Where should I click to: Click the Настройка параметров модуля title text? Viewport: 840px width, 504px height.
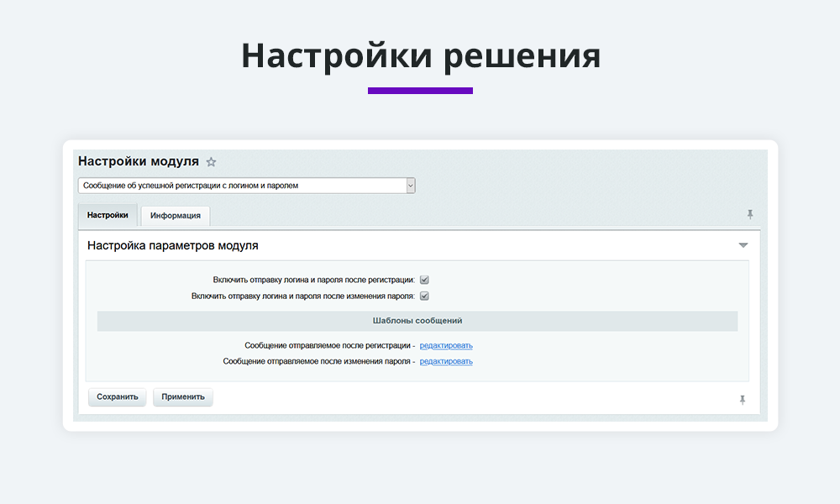click(172, 246)
